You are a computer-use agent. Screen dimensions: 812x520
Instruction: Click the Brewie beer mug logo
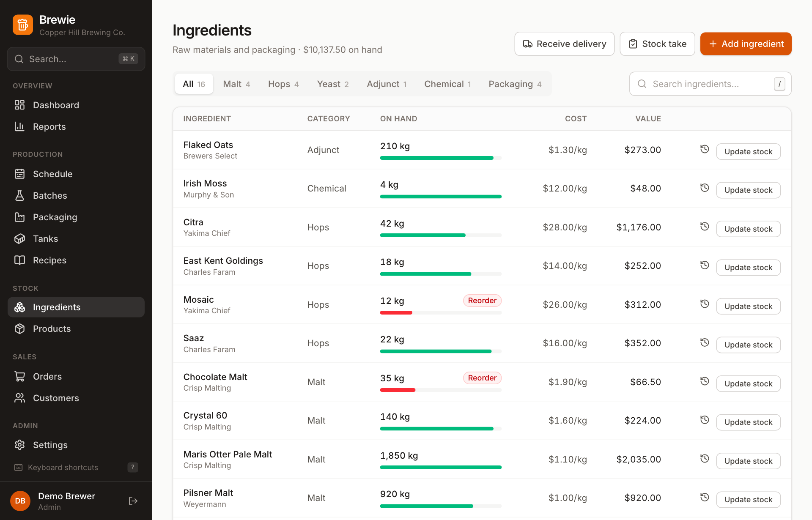pos(23,25)
